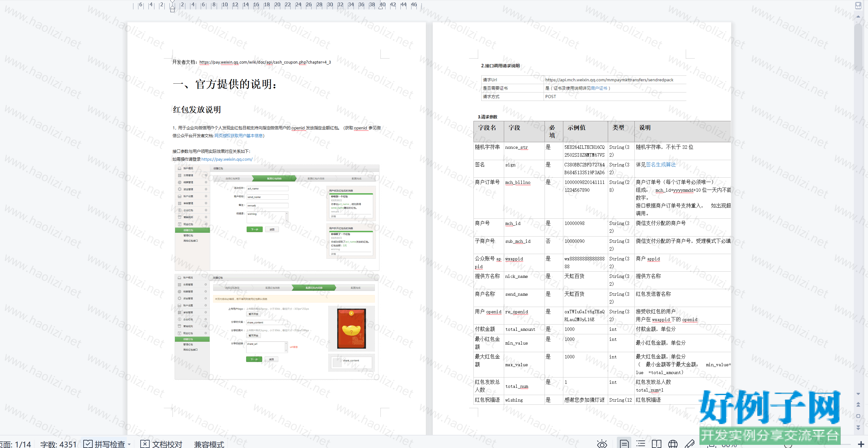Click first-line indent marker on ruler

click(172, 2)
